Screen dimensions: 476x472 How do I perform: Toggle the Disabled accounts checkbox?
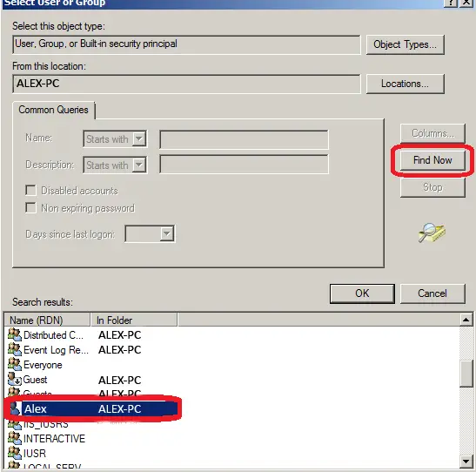30,191
